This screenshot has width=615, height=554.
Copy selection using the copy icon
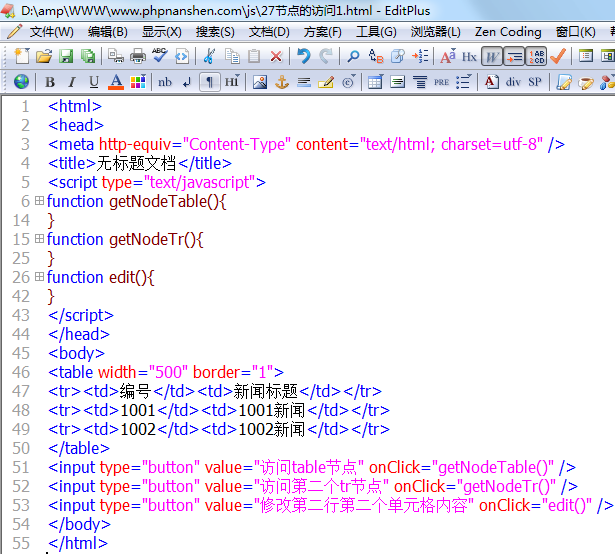[232, 56]
